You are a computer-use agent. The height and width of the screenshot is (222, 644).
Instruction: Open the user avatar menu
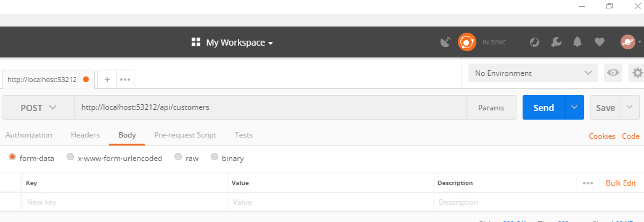[630, 42]
